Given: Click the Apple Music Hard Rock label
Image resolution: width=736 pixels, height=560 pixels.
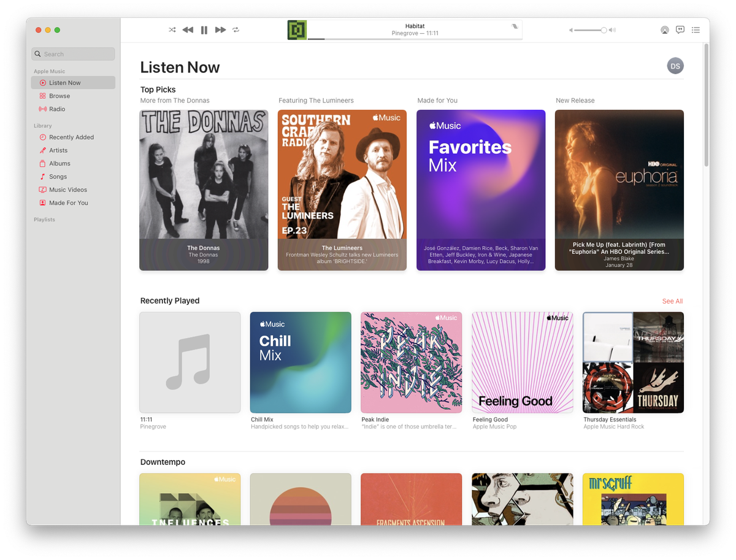Looking at the screenshot, I should coord(614,427).
